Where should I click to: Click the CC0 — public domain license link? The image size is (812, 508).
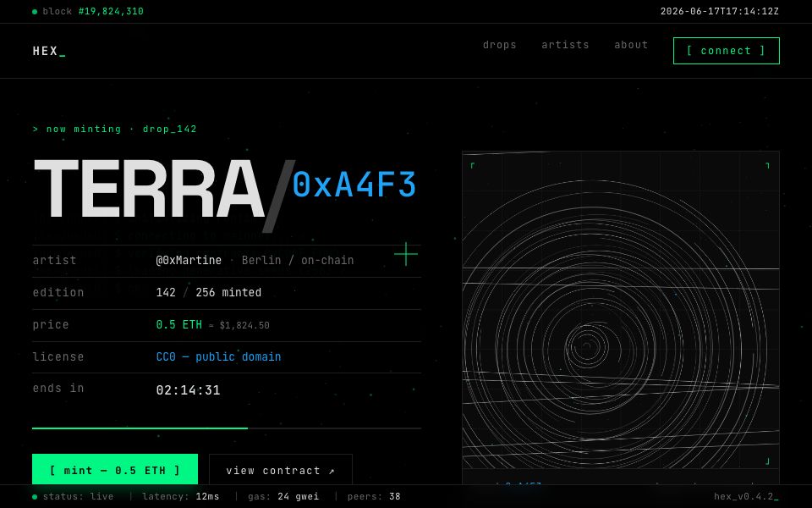pyautogui.click(x=218, y=356)
